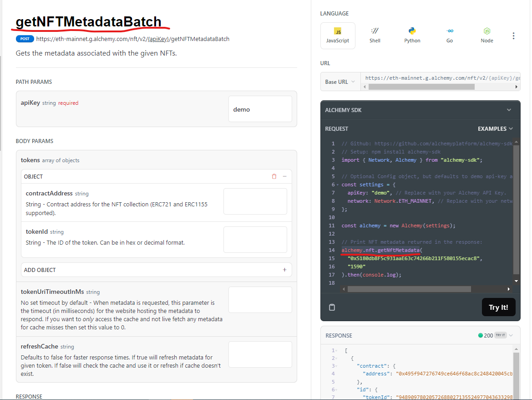Click the response panel vertical scrollbar
The image size is (532, 400).
coord(516,375)
